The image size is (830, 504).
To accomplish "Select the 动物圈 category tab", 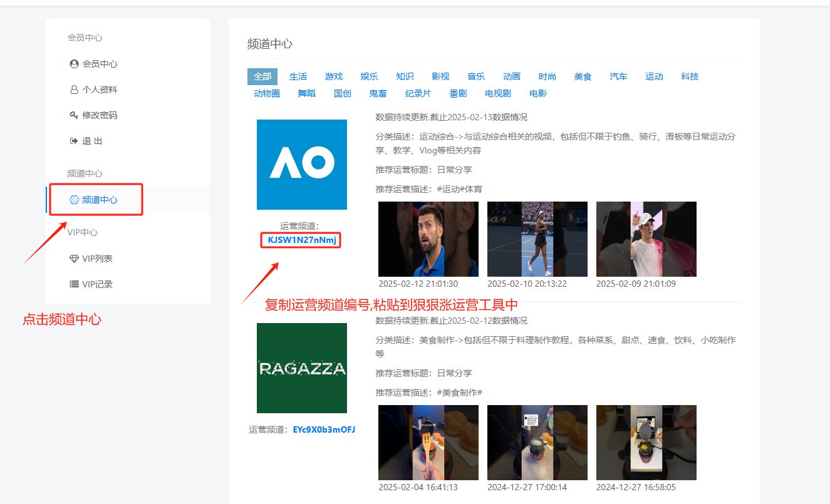I will [x=267, y=93].
